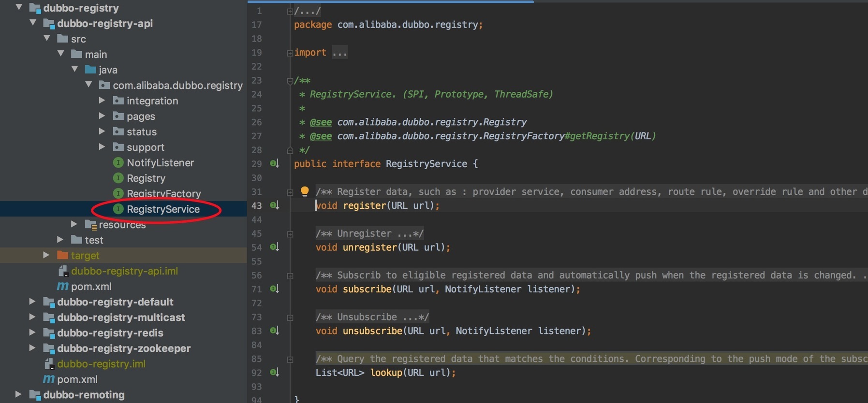The height and width of the screenshot is (403, 868).
Task: Expand dubbo-registry-default module
Action: (x=32, y=301)
